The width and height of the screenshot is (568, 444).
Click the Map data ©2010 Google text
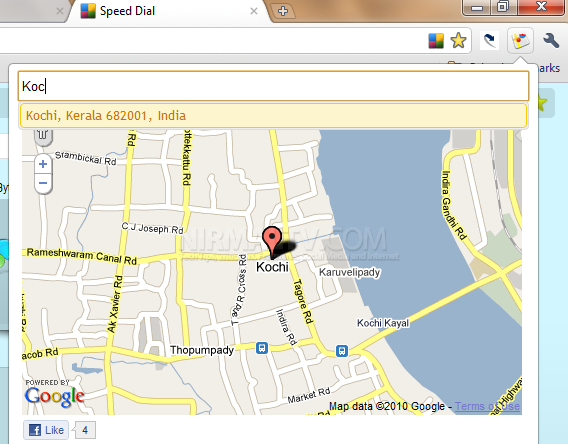[387, 406]
